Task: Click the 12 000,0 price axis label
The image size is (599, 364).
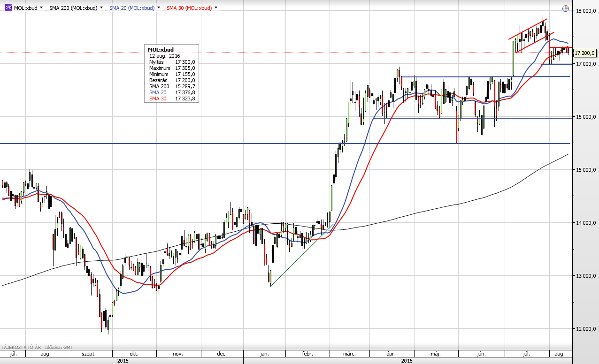Action: point(586,329)
